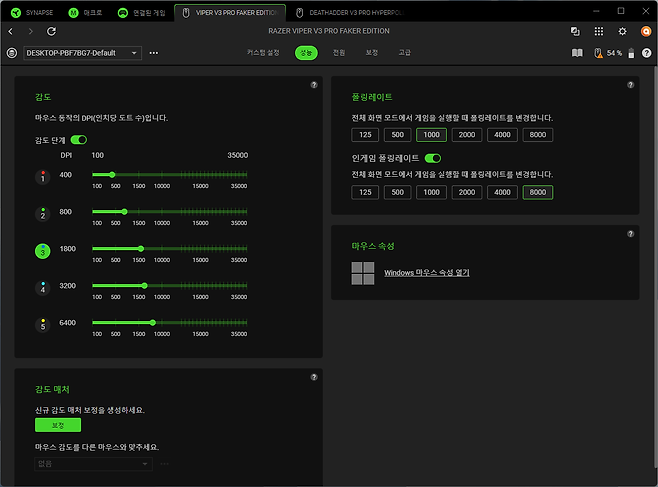
Task: Click the Windows 마우스 속성 열기 link
Action: coord(426,273)
